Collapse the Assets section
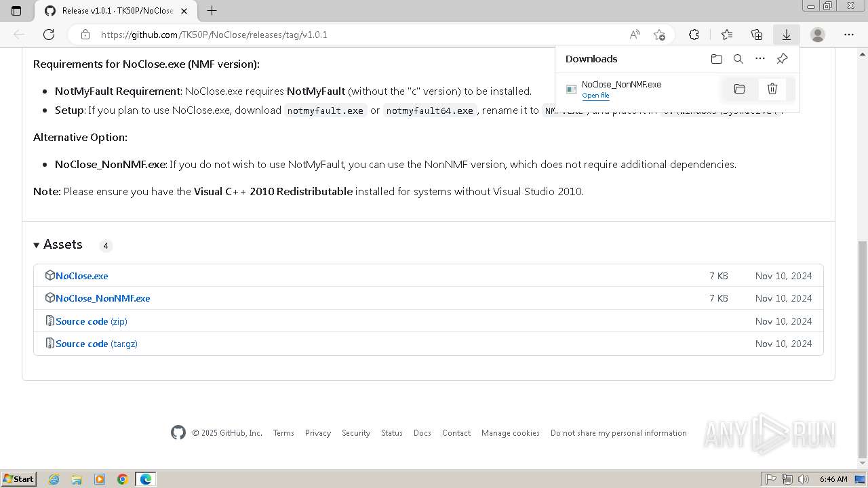The width and height of the screenshot is (868, 488). [58, 245]
